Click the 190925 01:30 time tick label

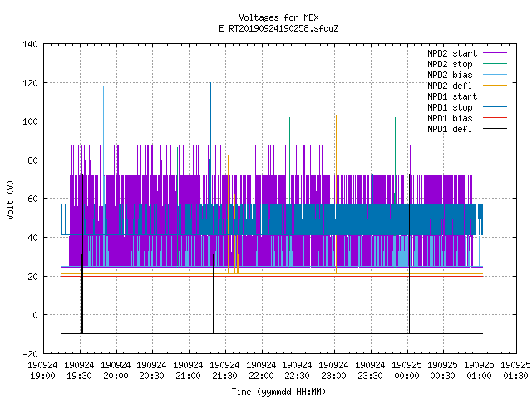point(516,371)
